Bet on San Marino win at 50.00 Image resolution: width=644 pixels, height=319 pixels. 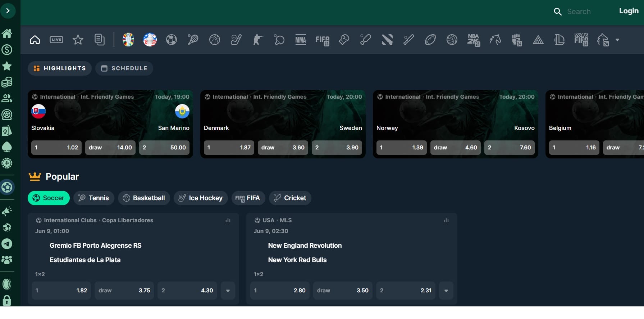[x=164, y=148]
